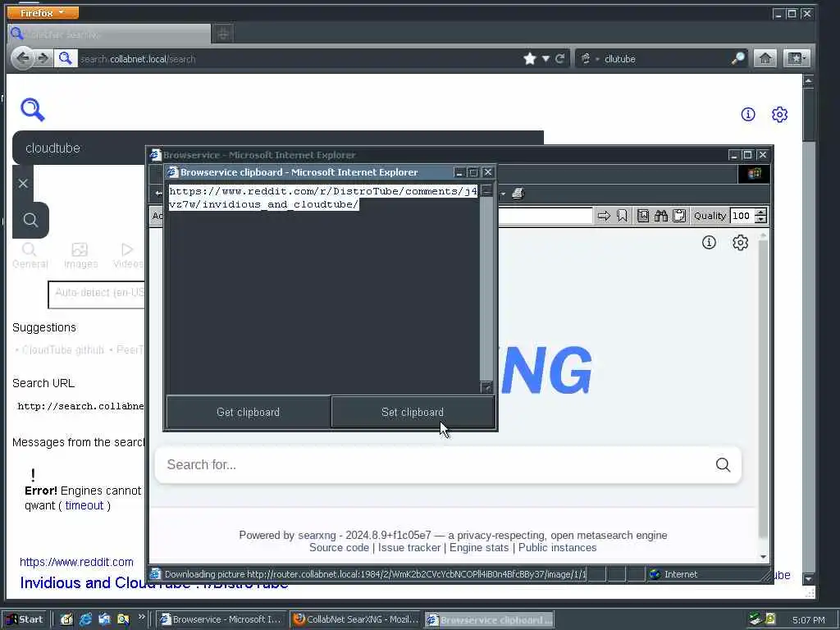Click the reddit URL text in clipboard box
The height and width of the screenshot is (630, 840).
pos(323,198)
